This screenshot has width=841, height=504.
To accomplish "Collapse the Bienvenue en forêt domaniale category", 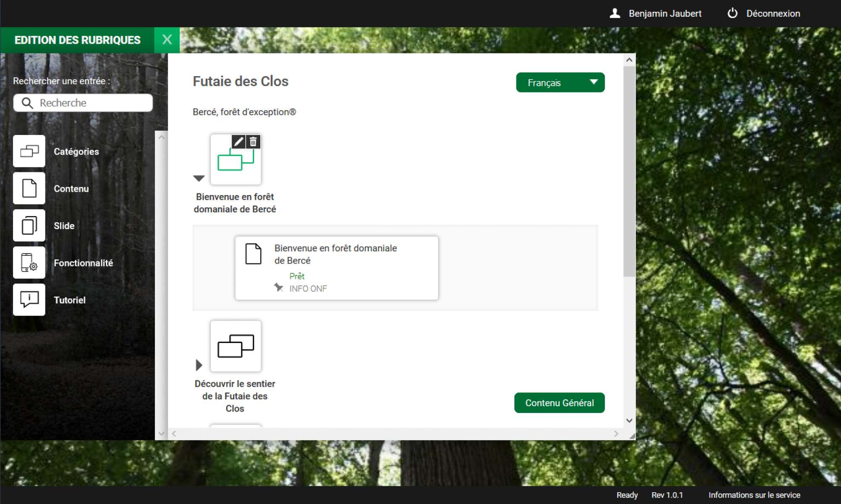I will click(199, 178).
